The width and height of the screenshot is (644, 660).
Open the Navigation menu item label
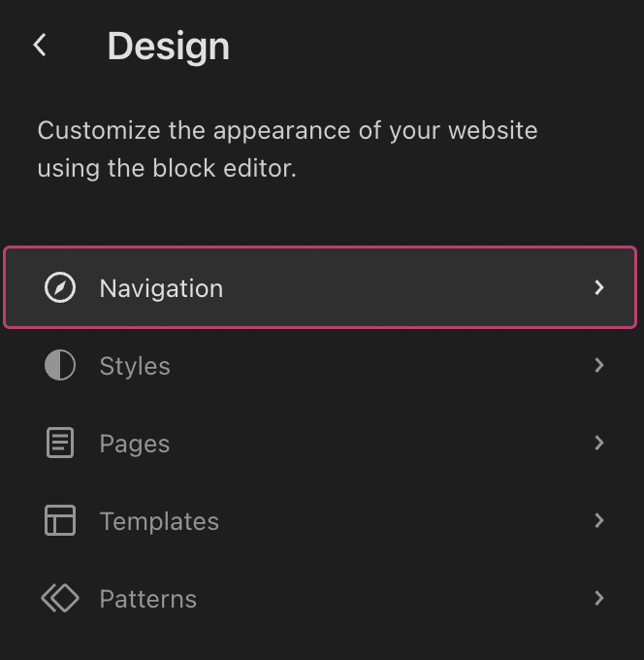[x=161, y=289]
